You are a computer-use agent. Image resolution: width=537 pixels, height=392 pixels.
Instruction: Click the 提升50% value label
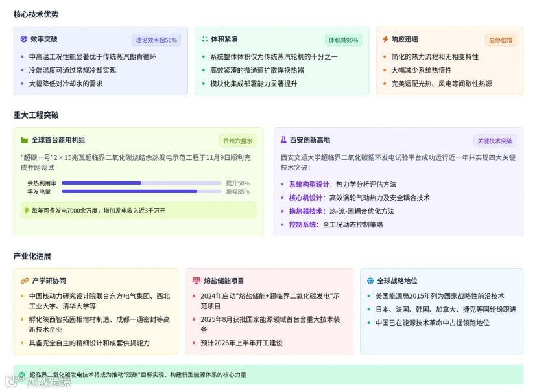pyautogui.click(x=237, y=183)
